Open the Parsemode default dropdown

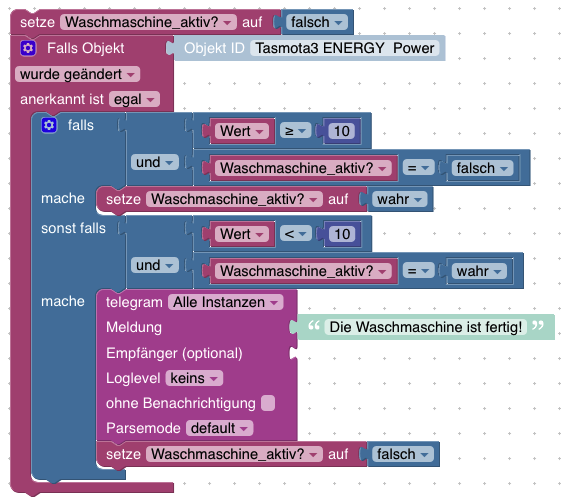click(219, 428)
